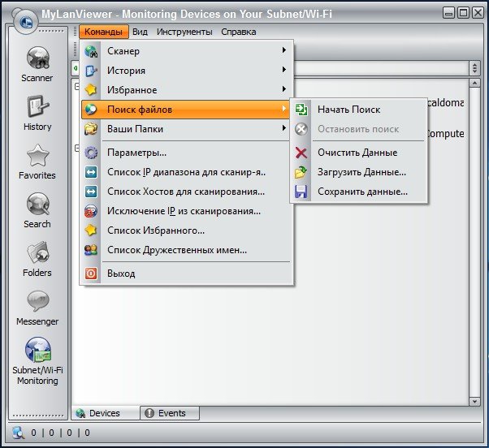This screenshot has width=489, height=448.
Task: Select Параметры... menu entry
Action: point(187,153)
